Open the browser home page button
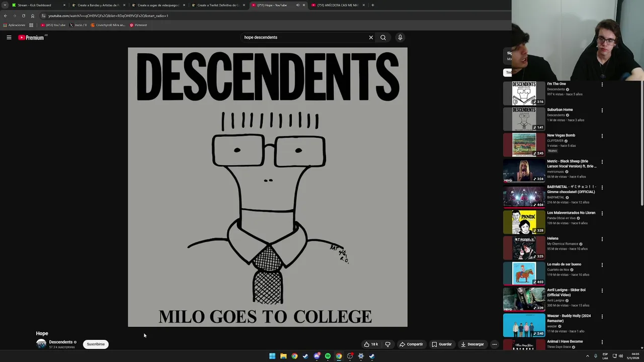Screen dimensions: 644x362 pos(33,16)
